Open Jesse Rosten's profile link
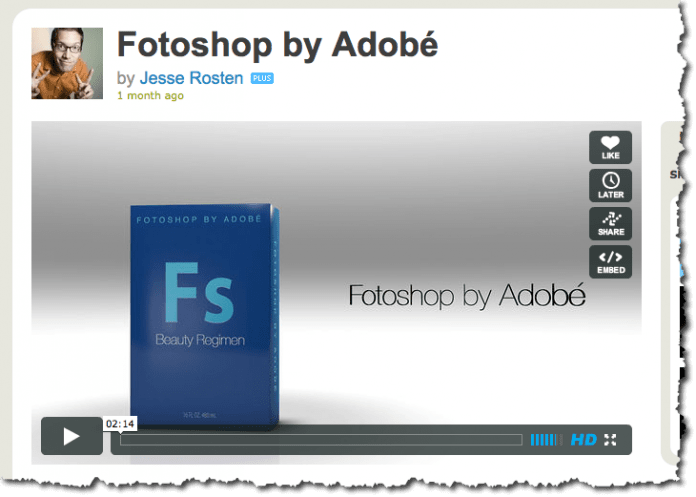 pyautogui.click(x=191, y=77)
